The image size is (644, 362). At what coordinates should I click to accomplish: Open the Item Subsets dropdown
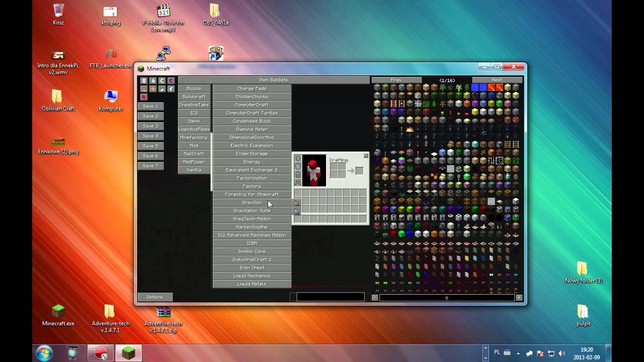tap(274, 80)
